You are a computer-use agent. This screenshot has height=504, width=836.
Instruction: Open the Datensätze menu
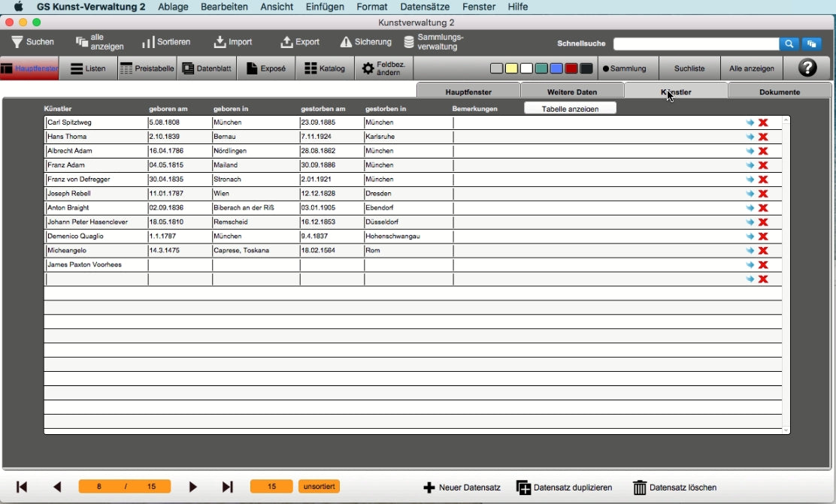point(425,7)
